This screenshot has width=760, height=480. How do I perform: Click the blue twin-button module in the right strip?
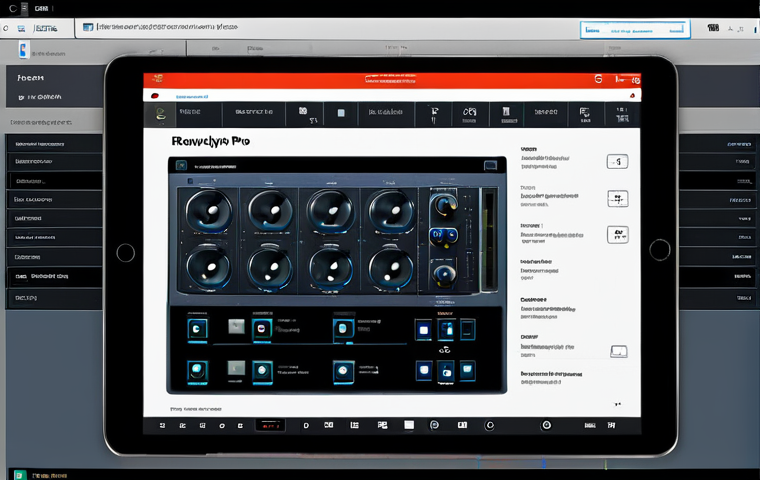pos(443,236)
